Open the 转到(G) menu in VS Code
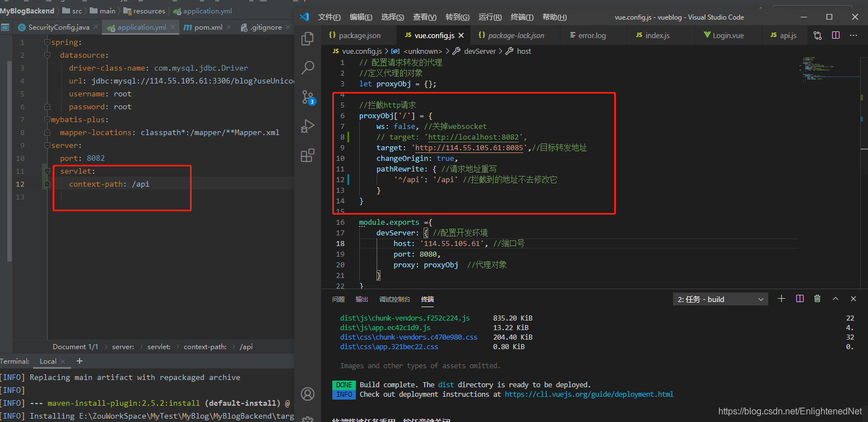The height and width of the screenshot is (422, 868). [x=458, y=17]
